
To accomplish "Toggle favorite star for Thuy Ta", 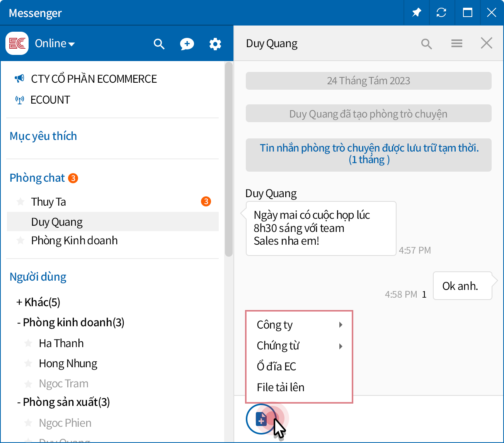I will (x=20, y=202).
